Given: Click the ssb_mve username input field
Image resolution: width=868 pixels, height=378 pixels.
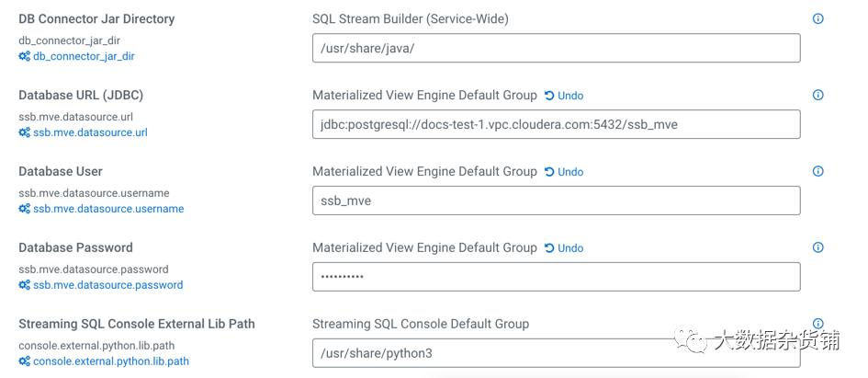Looking at the screenshot, I should (556, 200).
